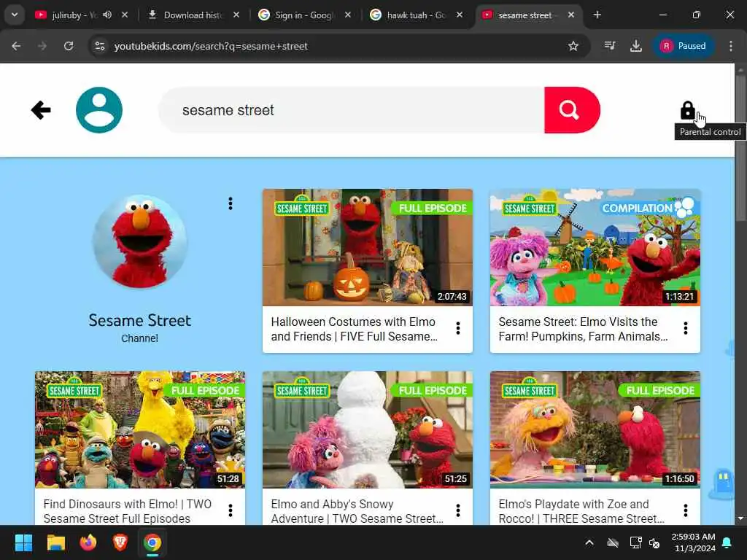Open a new browser tab
747x560 pixels.
(x=597, y=15)
